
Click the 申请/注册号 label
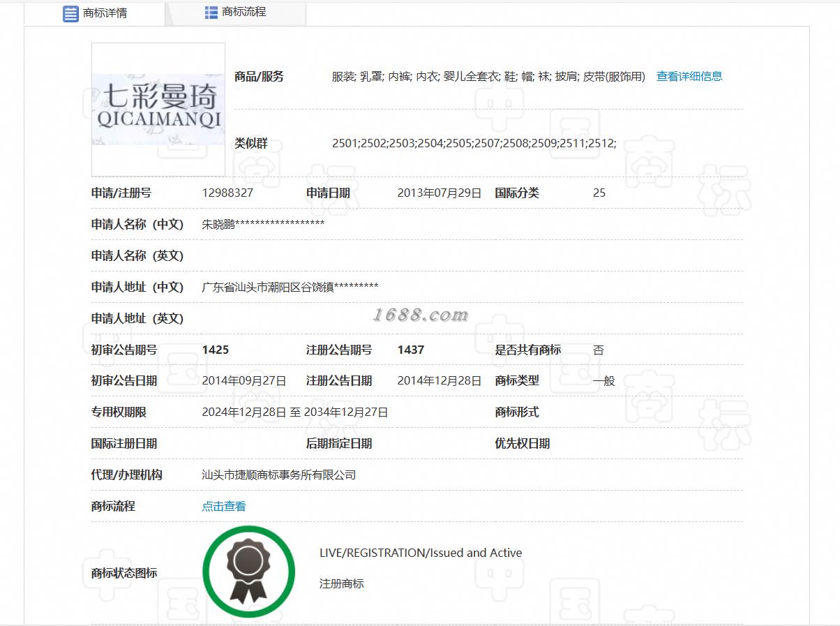121,193
